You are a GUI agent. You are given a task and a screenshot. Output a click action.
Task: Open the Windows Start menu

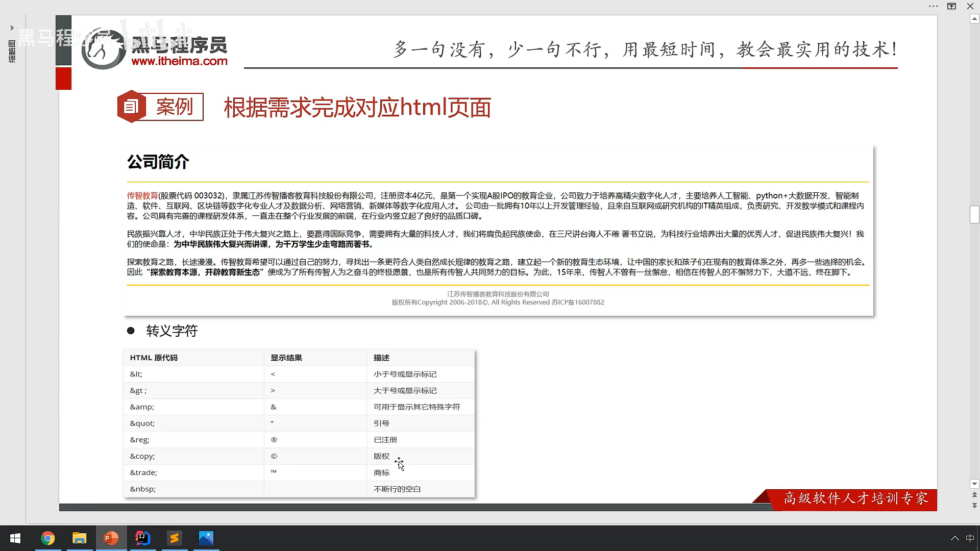point(15,538)
